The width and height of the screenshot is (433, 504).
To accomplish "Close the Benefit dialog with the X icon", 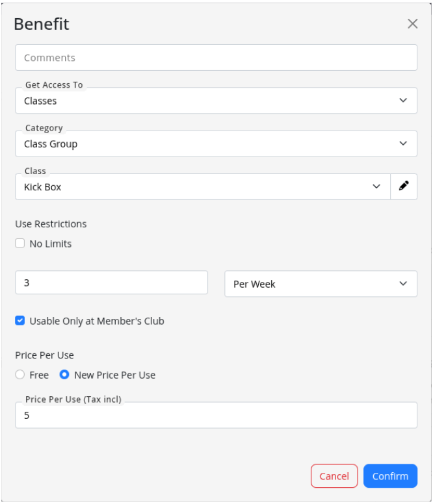I will (x=412, y=24).
